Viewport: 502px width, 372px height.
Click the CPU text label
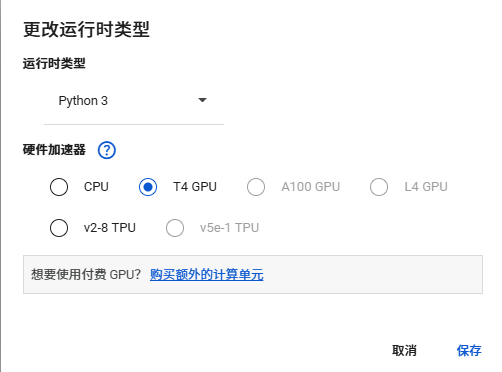(x=96, y=187)
